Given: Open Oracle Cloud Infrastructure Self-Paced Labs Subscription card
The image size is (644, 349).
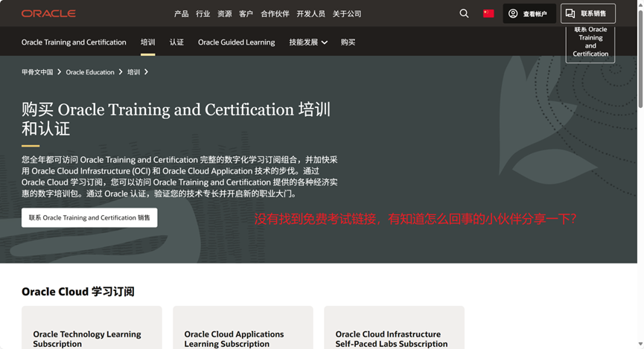Looking at the screenshot, I should click(x=395, y=327).
